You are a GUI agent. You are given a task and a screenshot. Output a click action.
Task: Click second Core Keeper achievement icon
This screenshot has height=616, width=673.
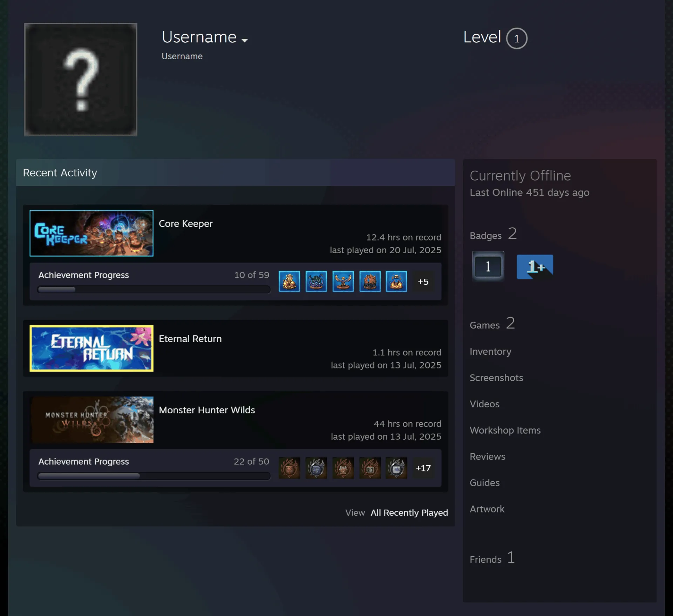pos(316,281)
